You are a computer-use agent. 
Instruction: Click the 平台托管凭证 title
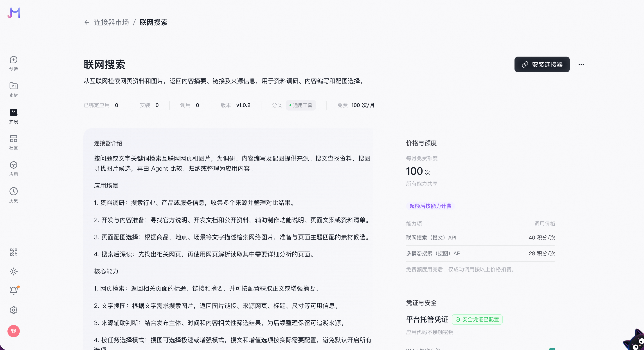[427, 320]
